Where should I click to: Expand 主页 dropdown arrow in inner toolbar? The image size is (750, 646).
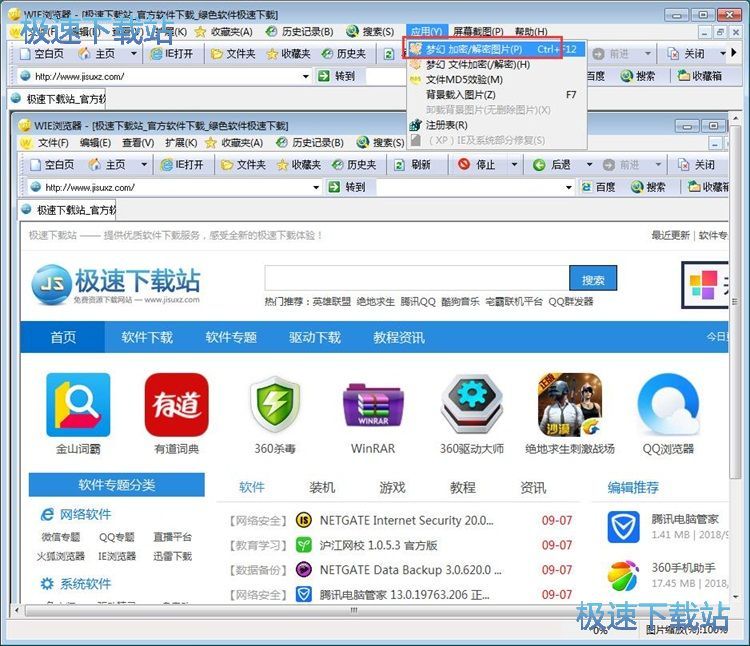144,164
